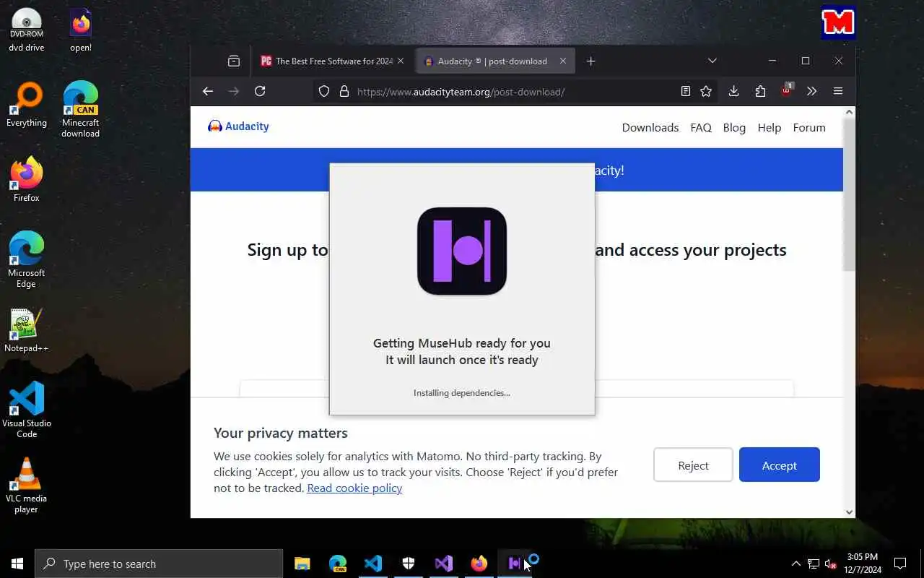This screenshot has width=924, height=578.
Task: Open the DVD drive desktop icon
Action: pyautogui.click(x=27, y=30)
